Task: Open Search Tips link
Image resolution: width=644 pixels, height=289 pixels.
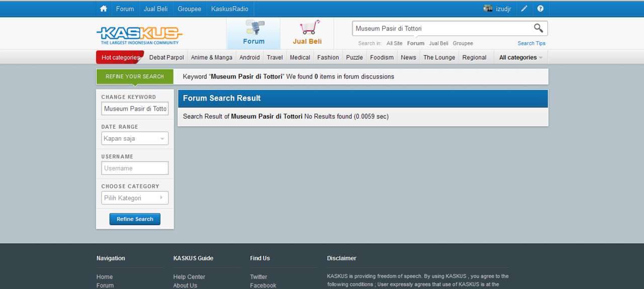Action: click(x=531, y=43)
